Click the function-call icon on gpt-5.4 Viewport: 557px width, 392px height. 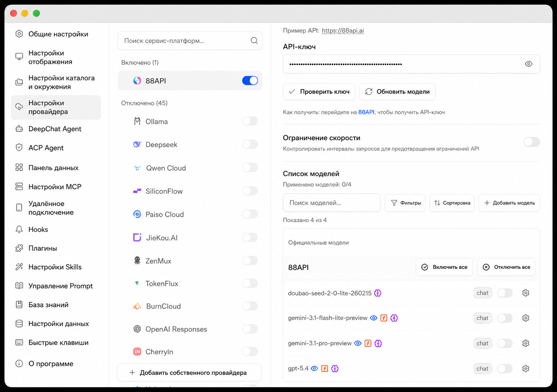tap(325, 369)
